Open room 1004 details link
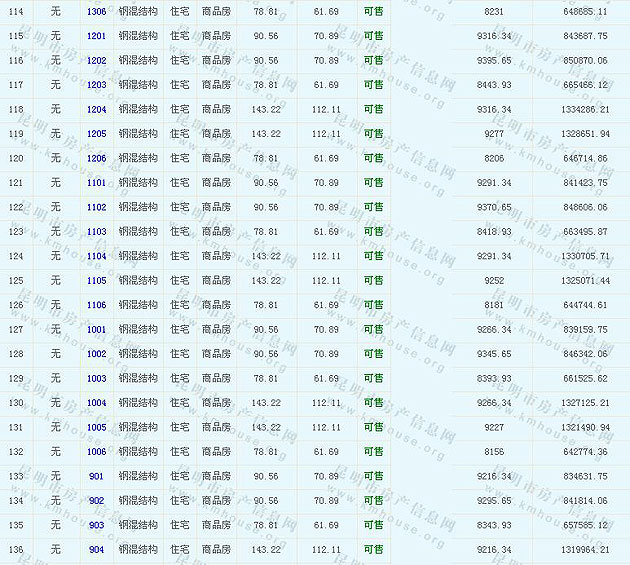The width and height of the screenshot is (630, 565). click(96, 403)
